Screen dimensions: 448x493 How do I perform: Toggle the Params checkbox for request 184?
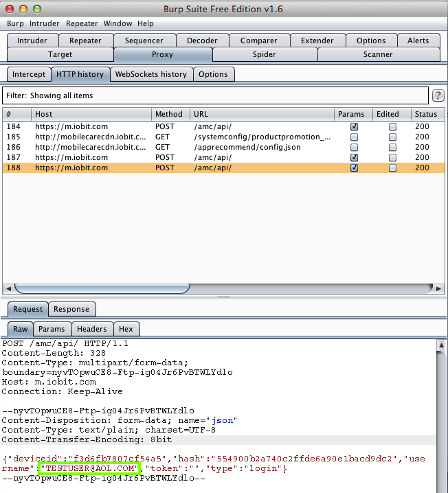click(354, 127)
